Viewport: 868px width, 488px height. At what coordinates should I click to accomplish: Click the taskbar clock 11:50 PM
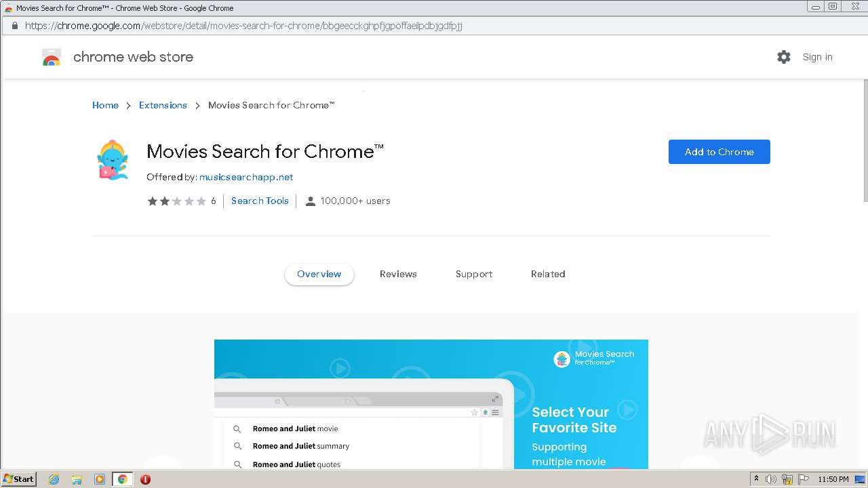coord(833,479)
